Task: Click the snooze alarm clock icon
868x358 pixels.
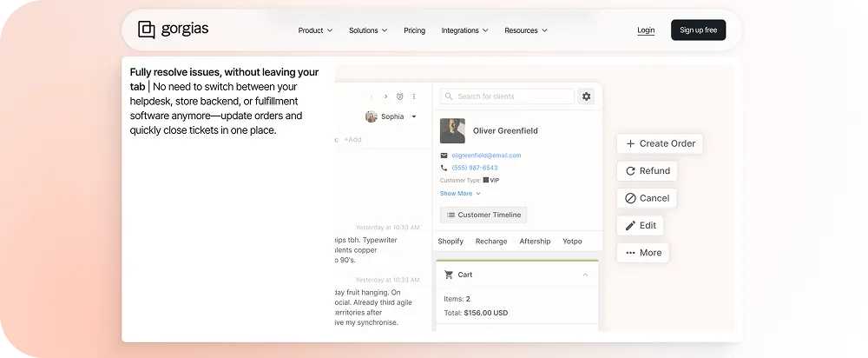Action: (399, 96)
